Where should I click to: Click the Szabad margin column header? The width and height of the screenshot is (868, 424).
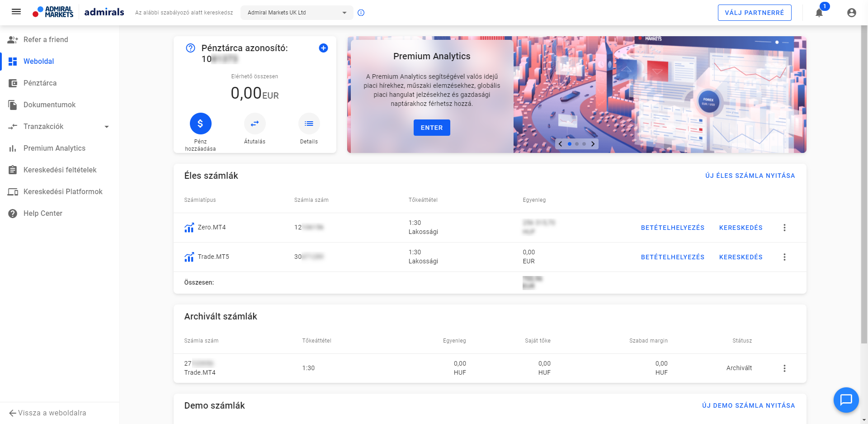(x=648, y=341)
